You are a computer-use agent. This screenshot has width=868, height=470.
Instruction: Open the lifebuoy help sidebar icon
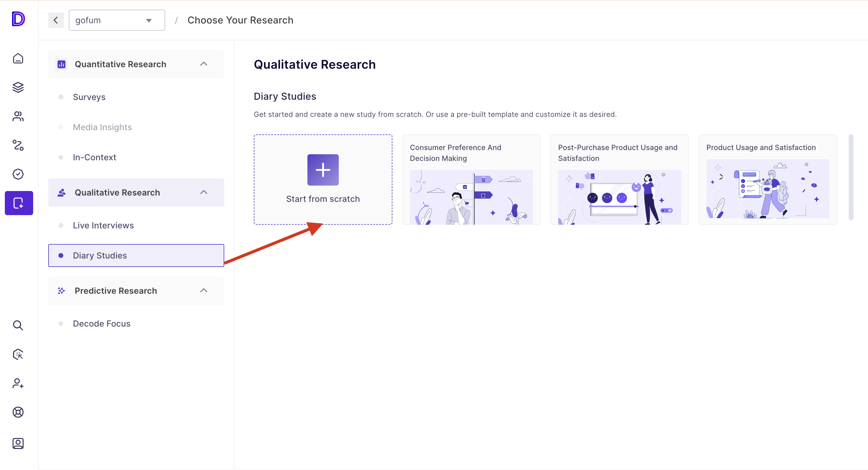tap(18, 412)
